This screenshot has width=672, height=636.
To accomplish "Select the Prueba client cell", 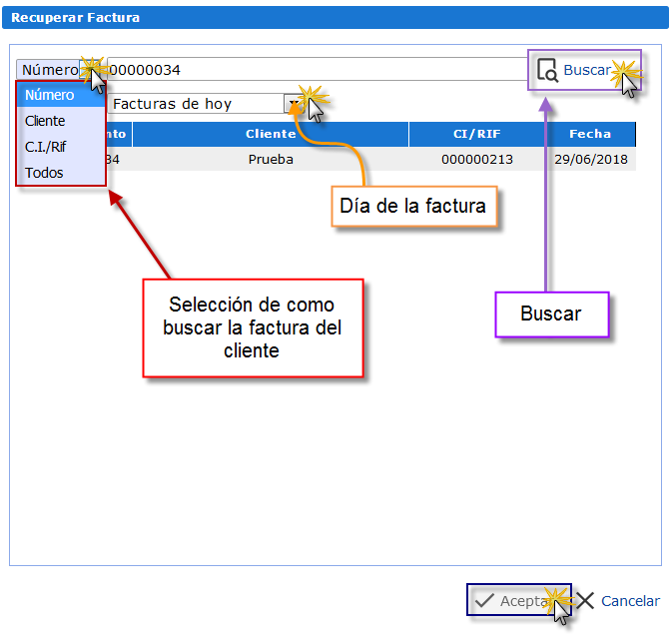I will pos(271,159).
